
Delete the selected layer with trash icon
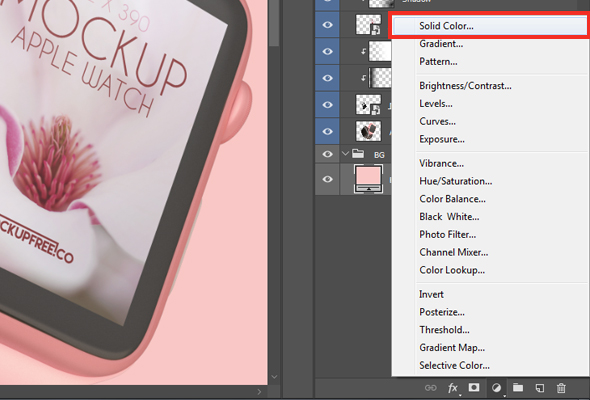pos(561,388)
